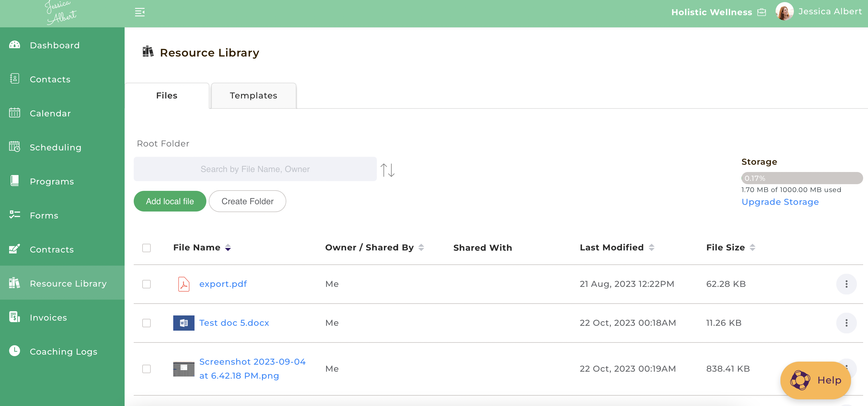Click the Search by File Name, Owner field
Image resolution: width=868 pixels, height=406 pixels.
(255, 169)
